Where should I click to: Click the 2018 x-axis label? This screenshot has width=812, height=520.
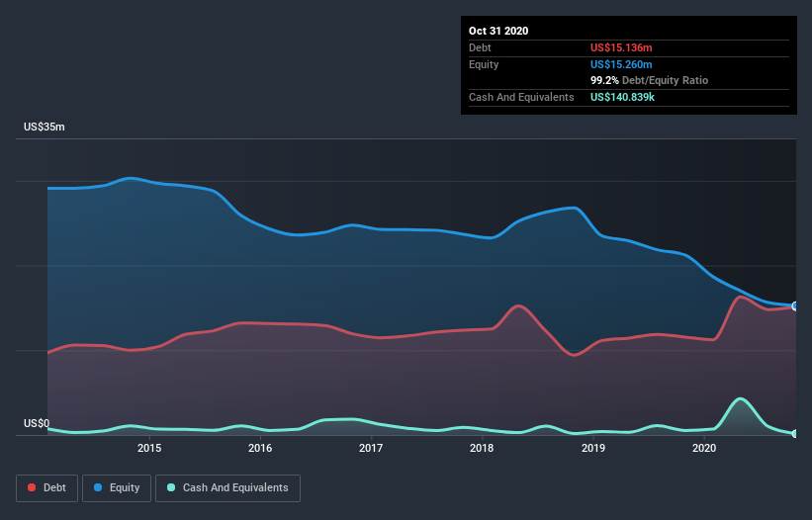coord(482,448)
